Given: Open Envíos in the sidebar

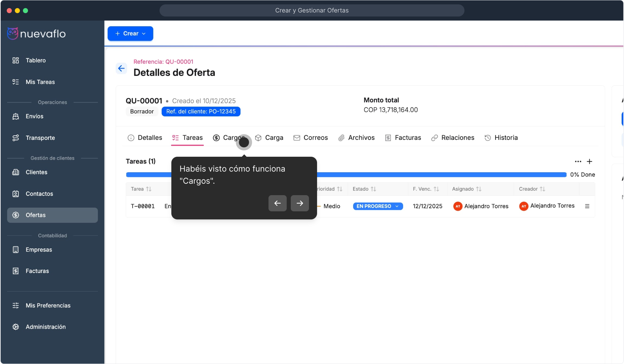Looking at the screenshot, I should click(x=34, y=116).
